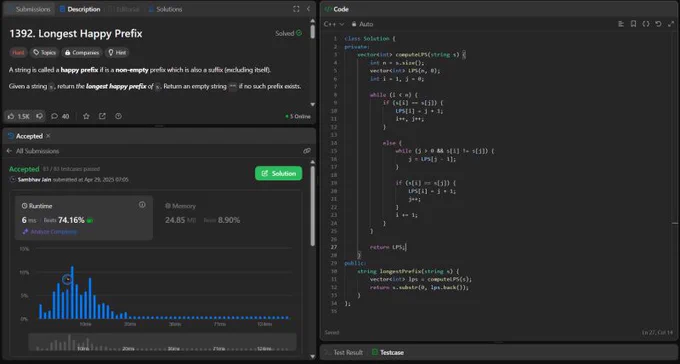
Task: Click the Analyze Complexity link
Action: tap(50, 232)
